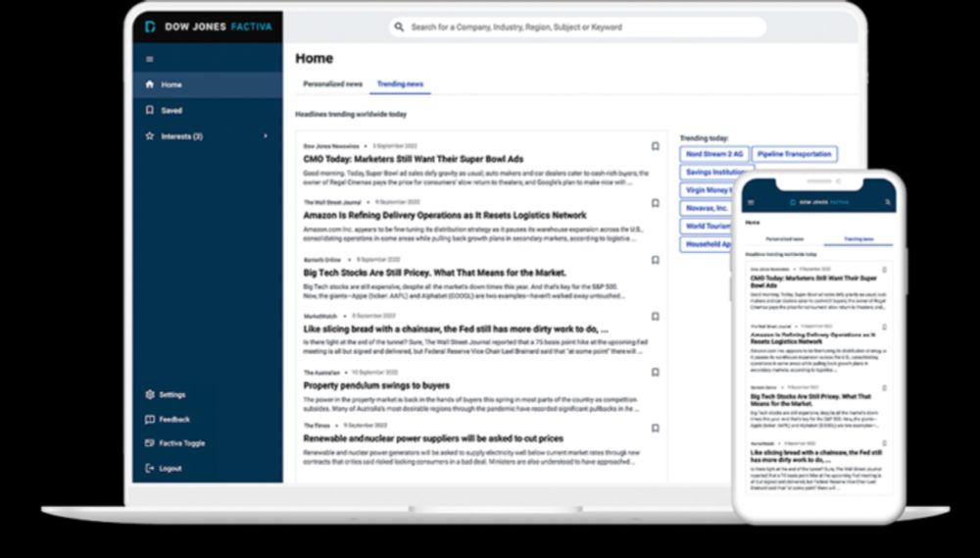This screenshot has width=980, height=558.
Task: Open Amazon Refining Delivery headline on phone
Action: [812, 338]
